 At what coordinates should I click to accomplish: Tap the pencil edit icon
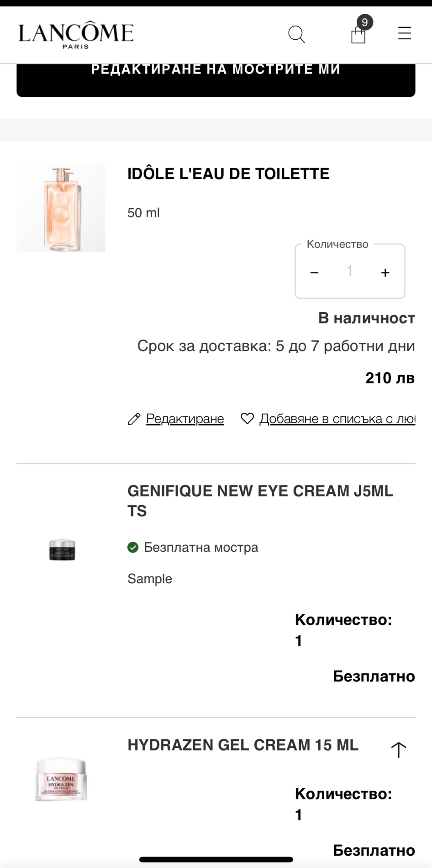[x=134, y=419]
